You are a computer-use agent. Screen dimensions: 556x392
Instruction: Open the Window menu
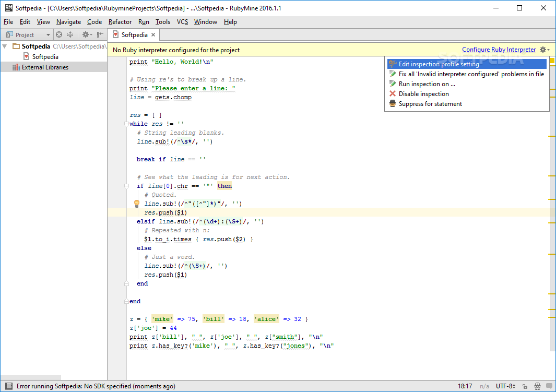click(x=205, y=22)
